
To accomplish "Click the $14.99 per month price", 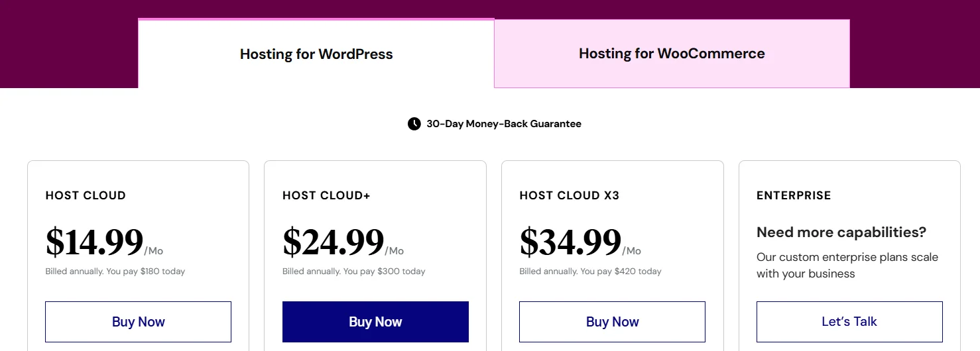I will (95, 242).
